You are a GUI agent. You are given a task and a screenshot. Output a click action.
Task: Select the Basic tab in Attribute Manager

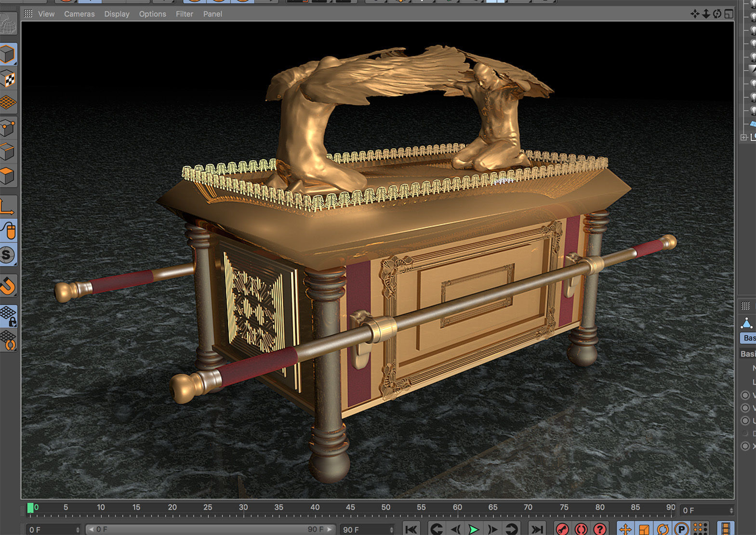click(748, 338)
